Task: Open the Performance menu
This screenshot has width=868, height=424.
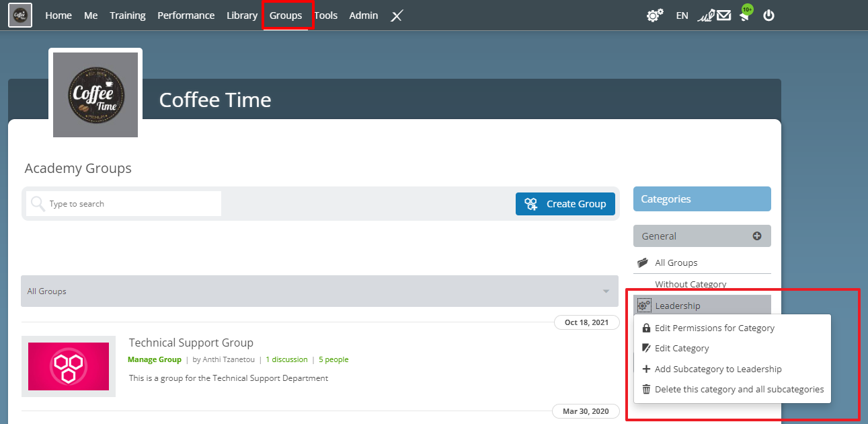Action: pyautogui.click(x=186, y=15)
